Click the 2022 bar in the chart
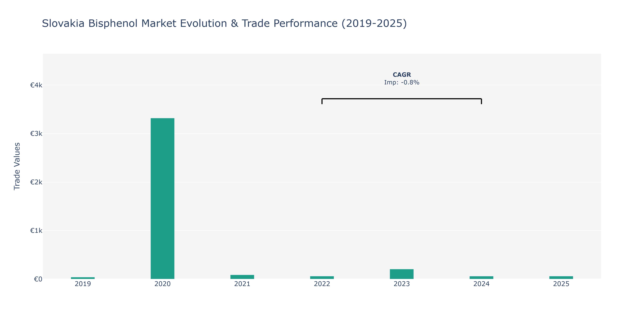644x322 pixels. pyautogui.click(x=322, y=277)
